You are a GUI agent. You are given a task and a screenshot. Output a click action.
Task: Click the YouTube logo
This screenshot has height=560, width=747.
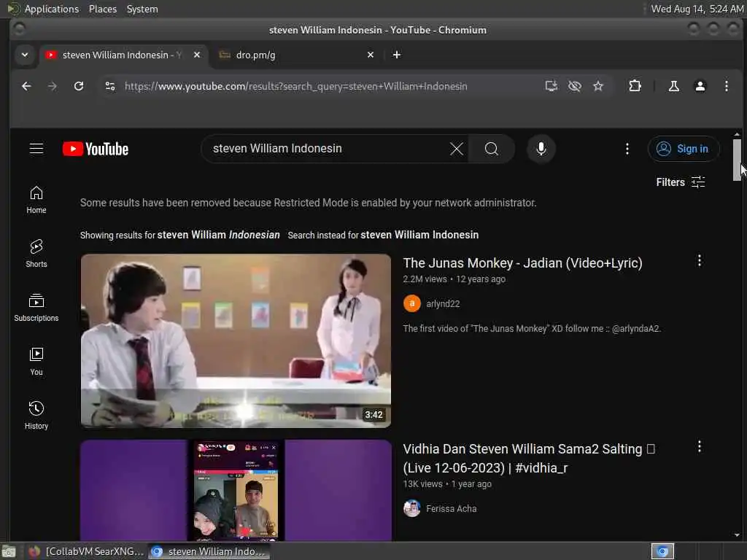point(96,149)
